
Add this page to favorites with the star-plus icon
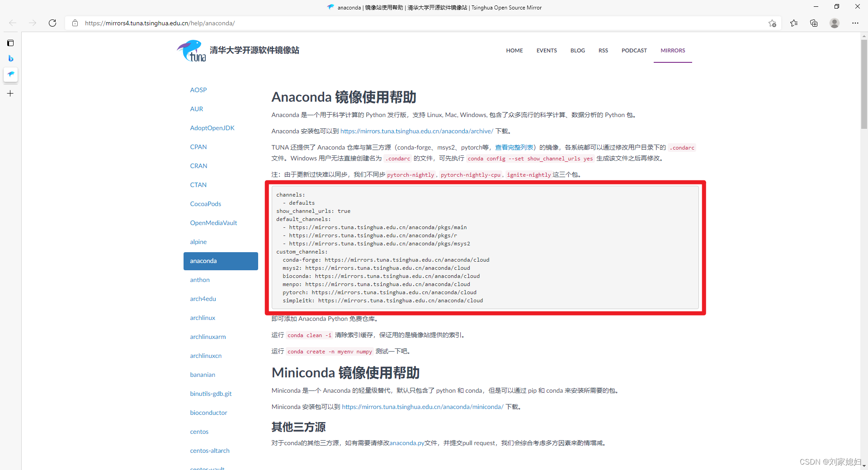coord(772,23)
